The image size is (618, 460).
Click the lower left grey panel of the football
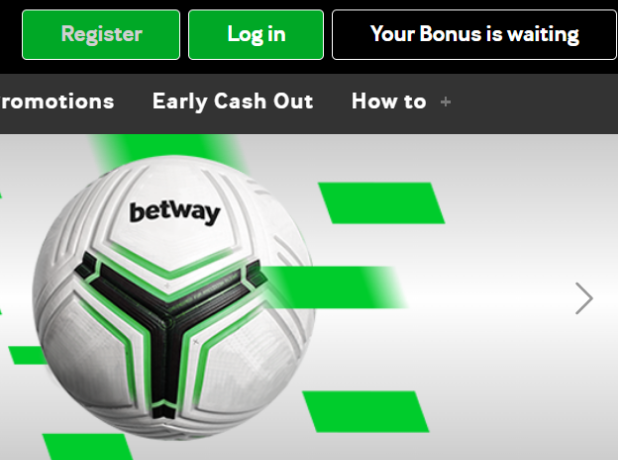point(91,347)
